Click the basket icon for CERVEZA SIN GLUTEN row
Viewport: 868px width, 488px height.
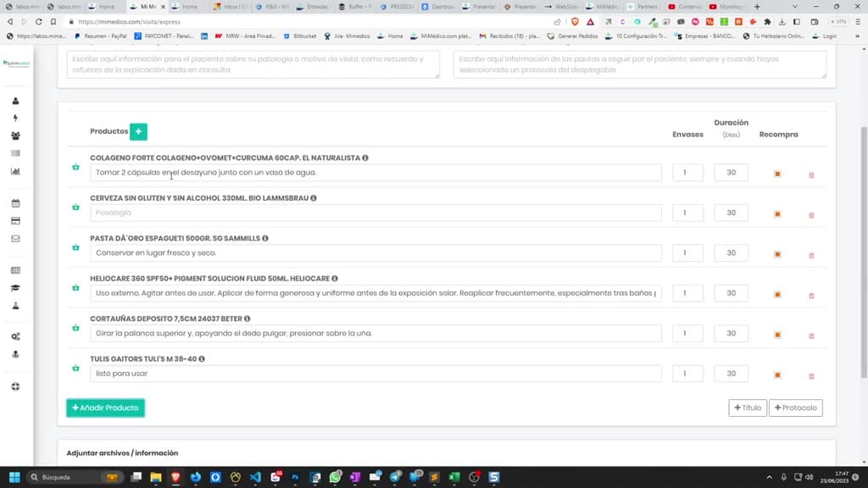pos(75,207)
